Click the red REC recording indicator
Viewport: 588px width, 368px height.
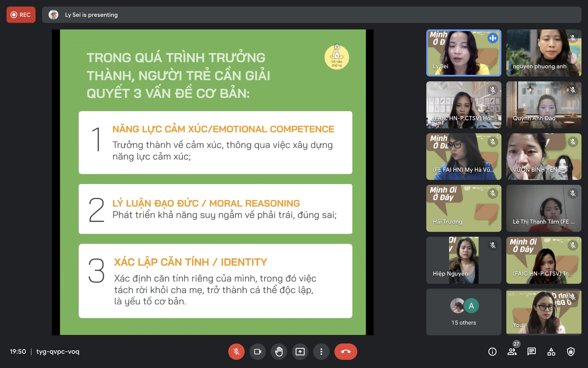(21, 15)
